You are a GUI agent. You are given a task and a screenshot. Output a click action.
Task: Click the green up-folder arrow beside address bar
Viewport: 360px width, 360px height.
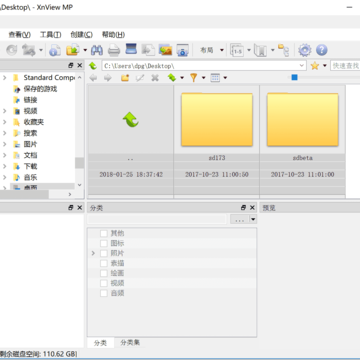pos(93,66)
